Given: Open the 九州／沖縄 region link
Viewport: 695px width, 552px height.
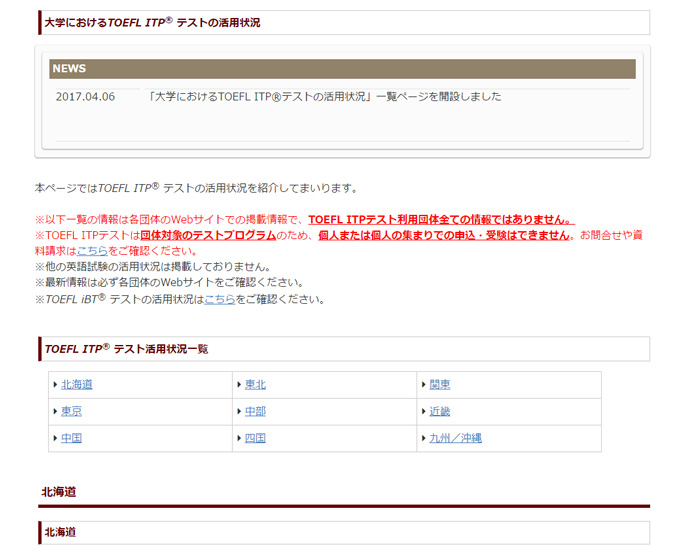Looking at the screenshot, I should click(456, 438).
